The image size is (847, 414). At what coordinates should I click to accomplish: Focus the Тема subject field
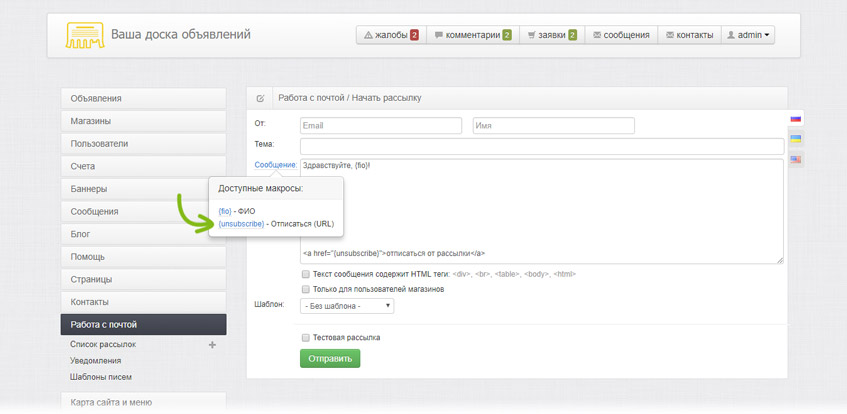pos(542,146)
